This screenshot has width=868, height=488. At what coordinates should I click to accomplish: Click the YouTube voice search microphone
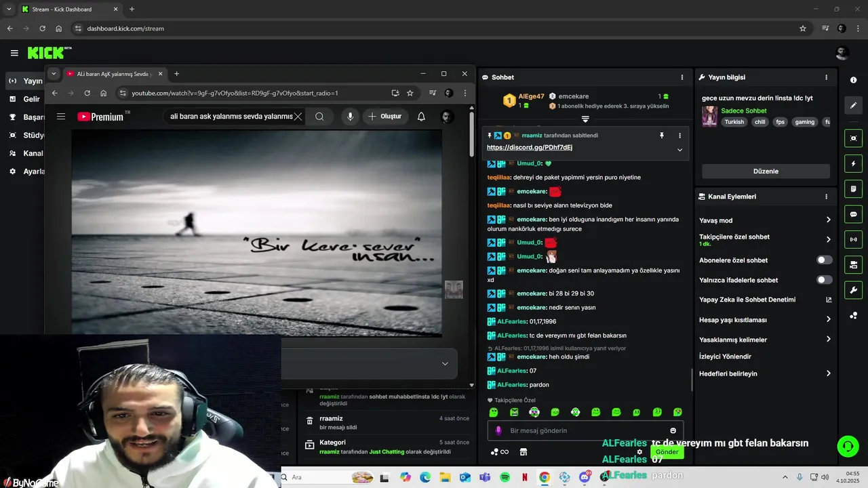tap(350, 117)
